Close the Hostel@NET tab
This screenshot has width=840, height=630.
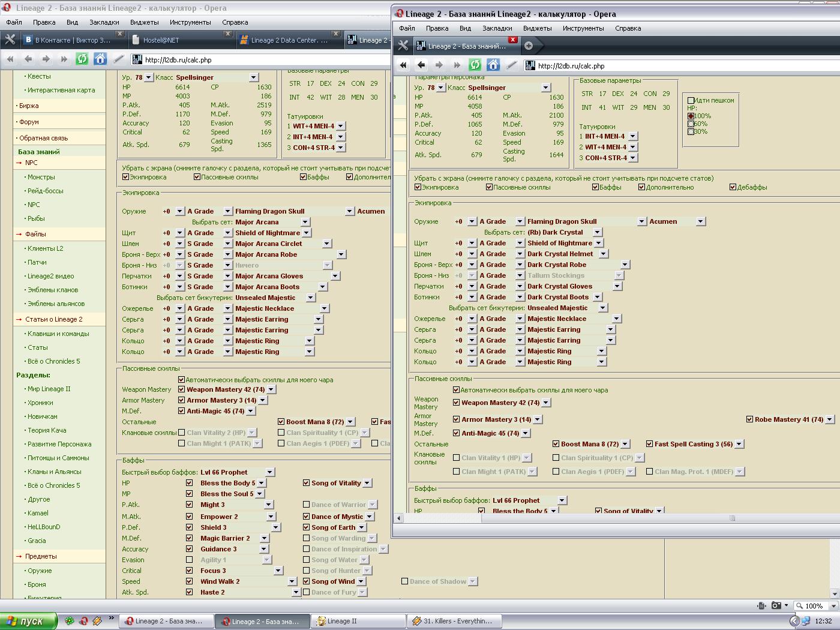[x=228, y=34]
